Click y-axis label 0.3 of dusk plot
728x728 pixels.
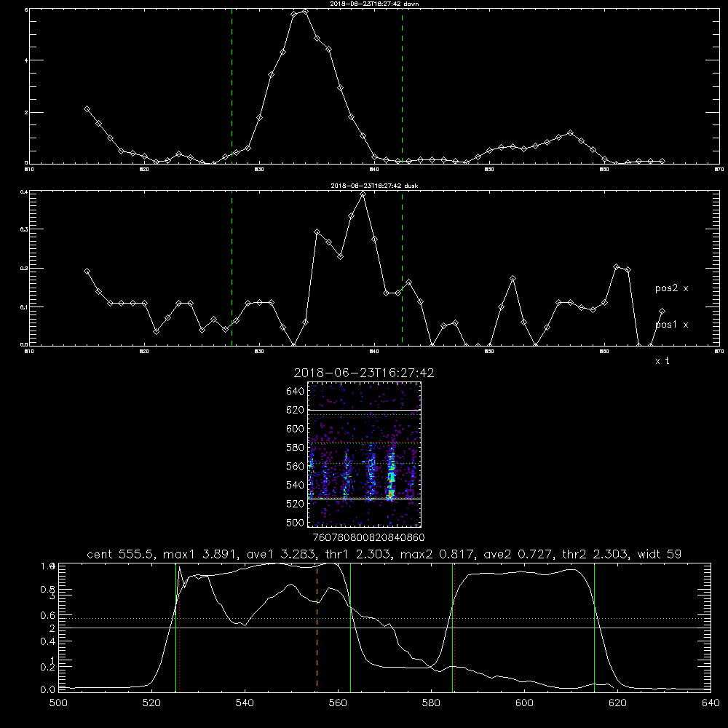point(24,229)
